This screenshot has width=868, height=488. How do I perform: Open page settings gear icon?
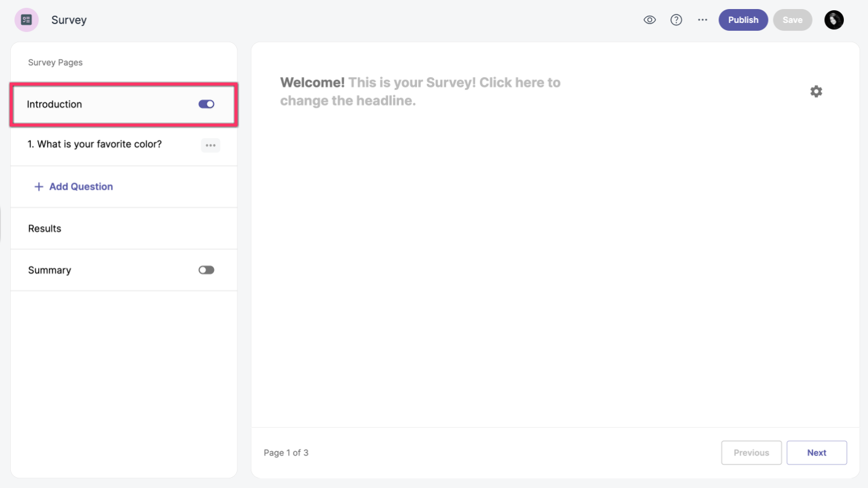click(816, 92)
